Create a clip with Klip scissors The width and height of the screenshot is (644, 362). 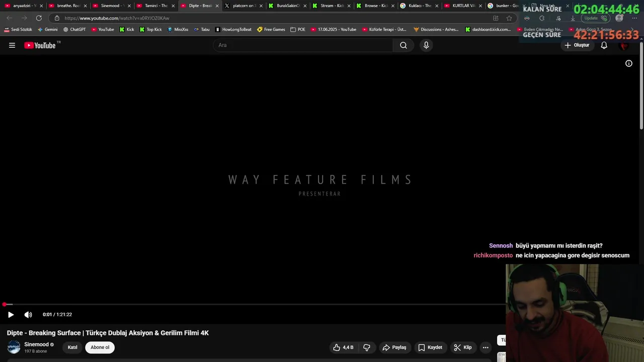click(463, 347)
